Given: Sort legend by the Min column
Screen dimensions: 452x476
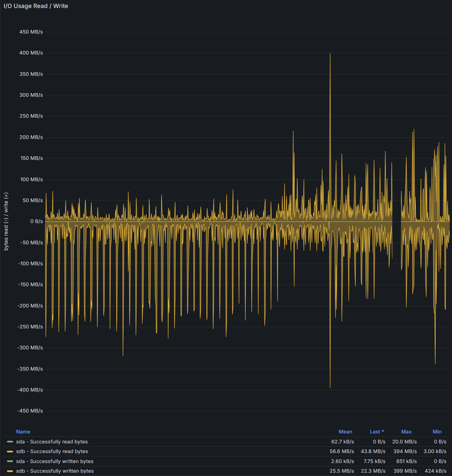Looking at the screenshot, I should (437, 432).
